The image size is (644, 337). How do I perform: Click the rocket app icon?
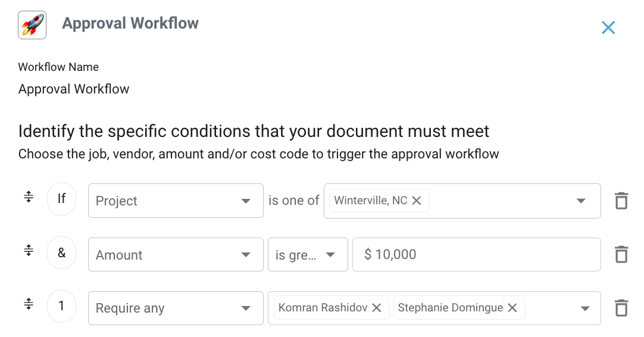click(32, 25)
